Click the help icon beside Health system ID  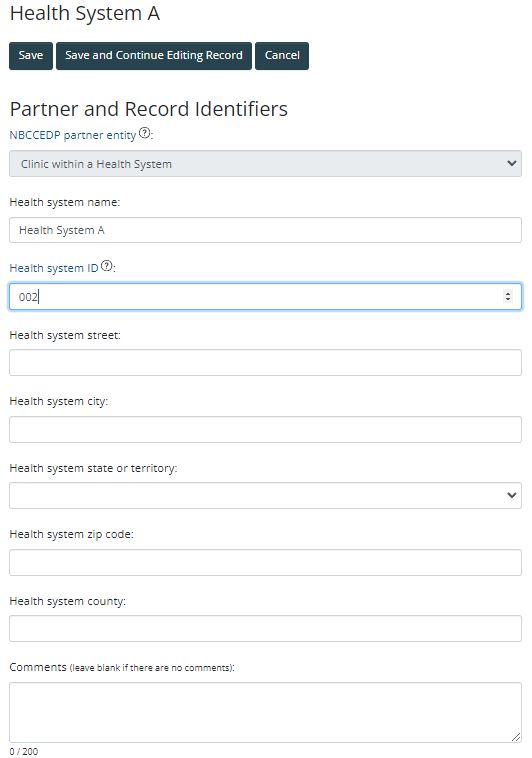click(106, 266)
